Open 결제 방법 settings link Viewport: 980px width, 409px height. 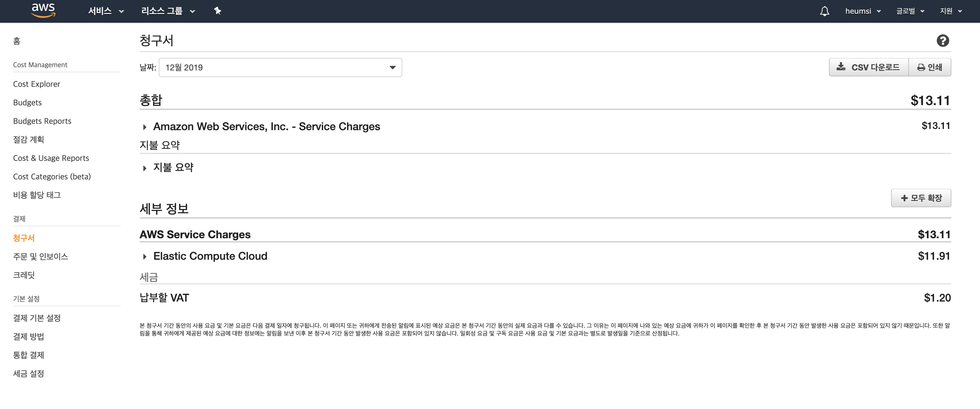(29, 336)
